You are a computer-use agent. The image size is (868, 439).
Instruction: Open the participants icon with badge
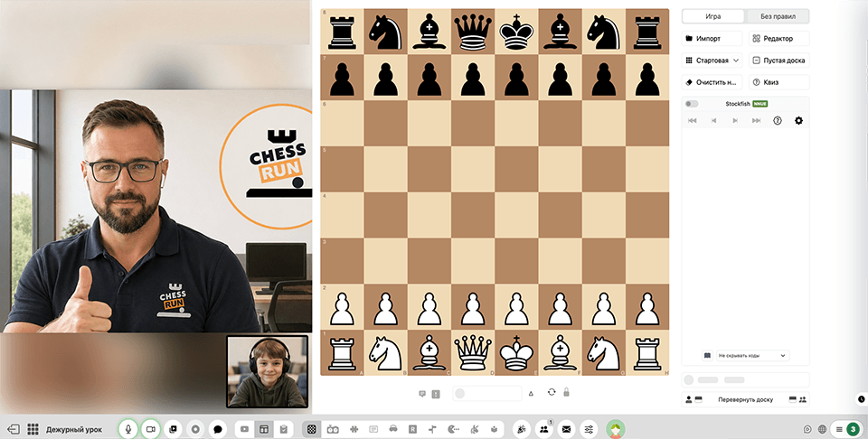[544, 428]
